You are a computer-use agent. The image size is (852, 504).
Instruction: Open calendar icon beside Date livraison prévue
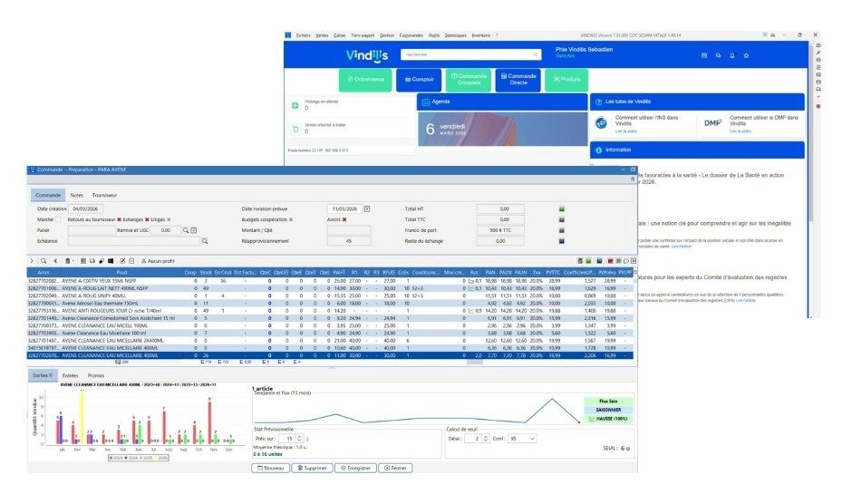tap(367, 208)
